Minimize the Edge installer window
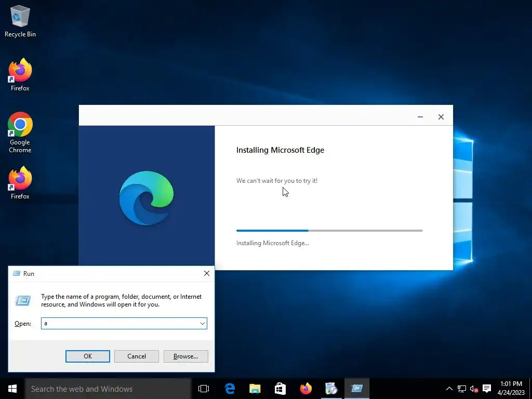532x399 pixels. [420, 117]
